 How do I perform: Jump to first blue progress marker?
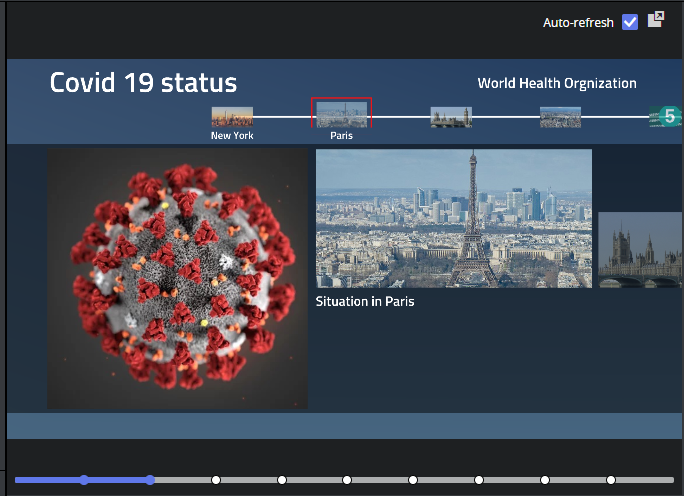(84, 480)
